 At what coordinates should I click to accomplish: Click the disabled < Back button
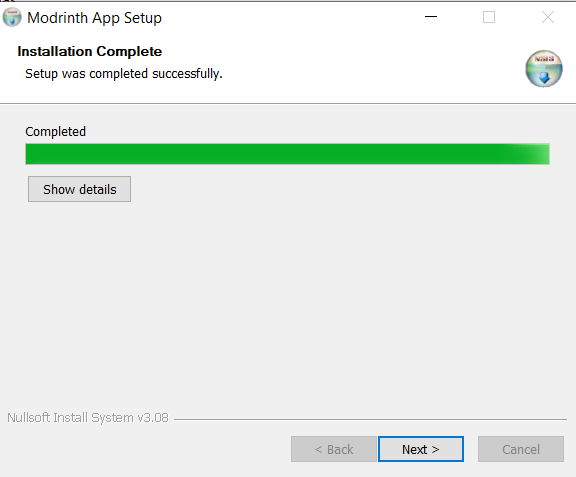(x=334, y=449)
